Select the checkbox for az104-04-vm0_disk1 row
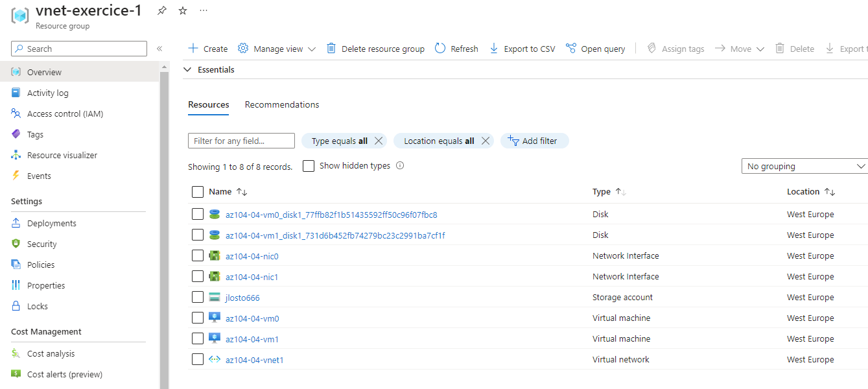868x389 pixels. (x=198, y=214)
